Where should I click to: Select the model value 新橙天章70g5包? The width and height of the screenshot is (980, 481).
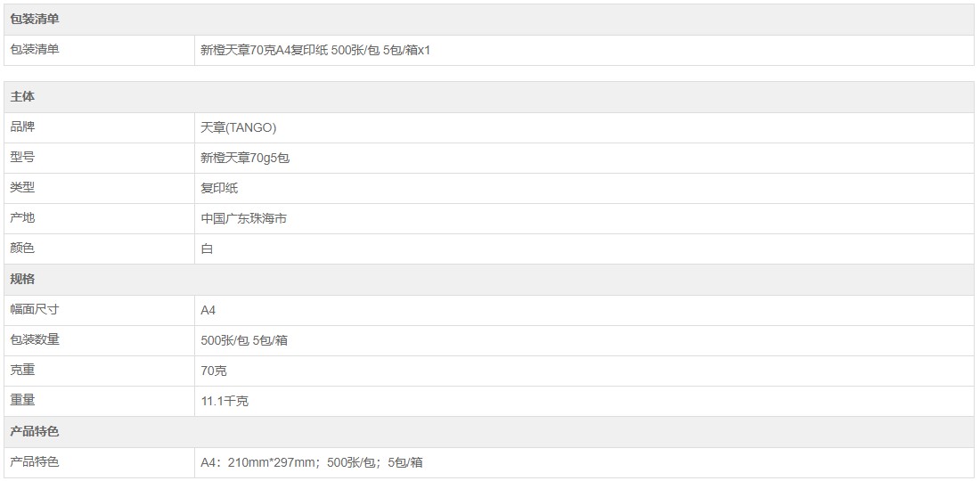[245, 159]
